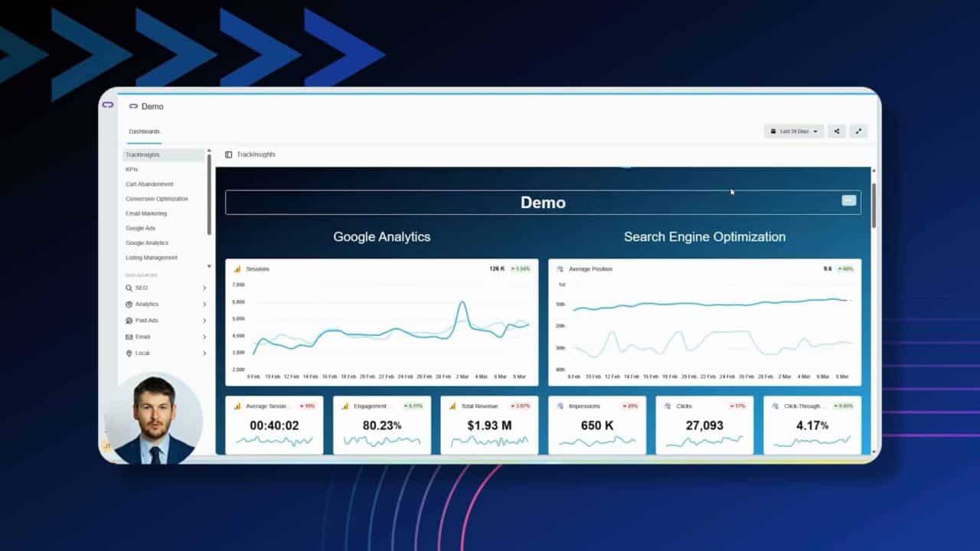Open the Cart Abandonment dashboard
Screen dimensions: 980x551
click(x=149, y=184)
